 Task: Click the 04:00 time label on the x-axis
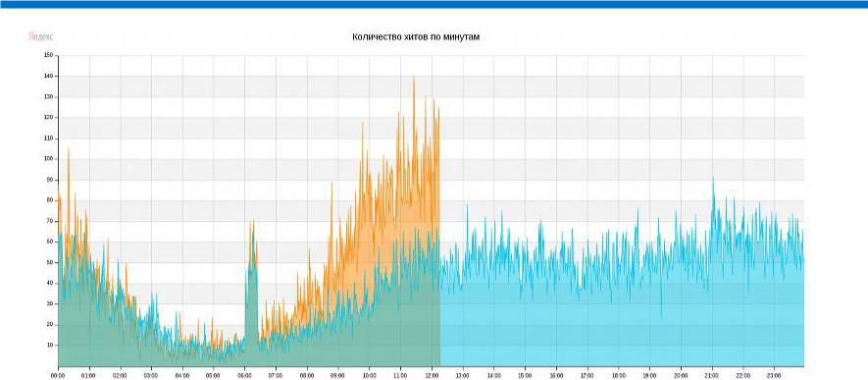pyautogui.click(x=182, y=375)
